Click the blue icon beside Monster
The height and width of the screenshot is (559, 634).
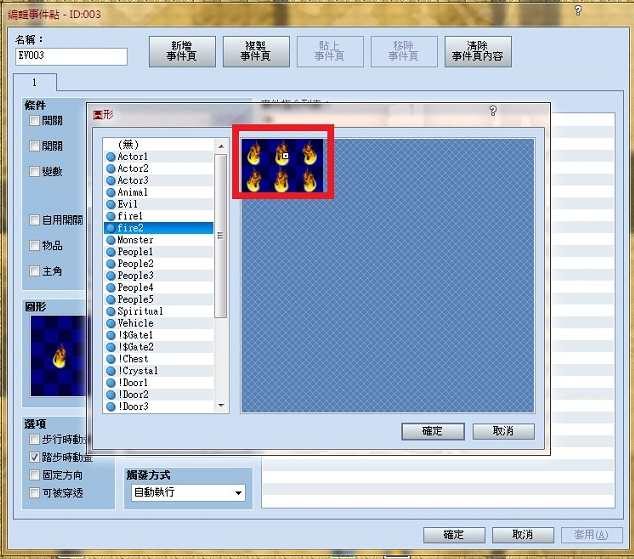point(111,240)
